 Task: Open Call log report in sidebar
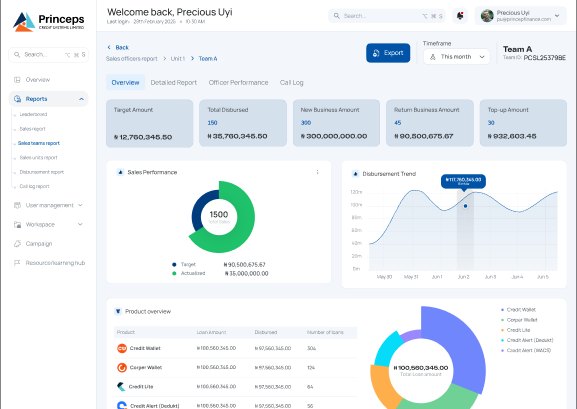[34, 186]
